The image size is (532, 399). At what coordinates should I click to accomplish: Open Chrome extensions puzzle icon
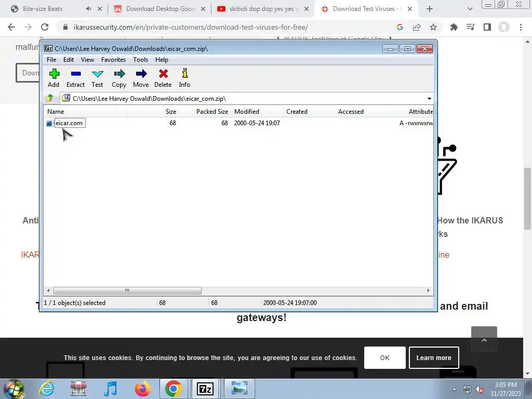coord(454,27)
